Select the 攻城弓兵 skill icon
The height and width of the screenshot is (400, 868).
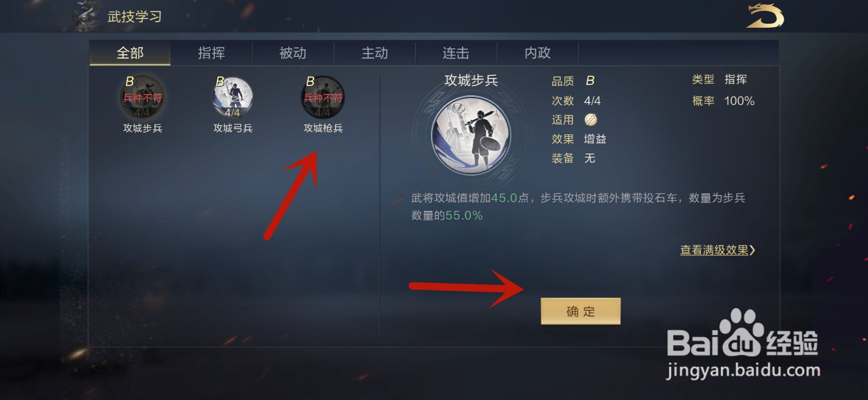click(x=232, y=98)
